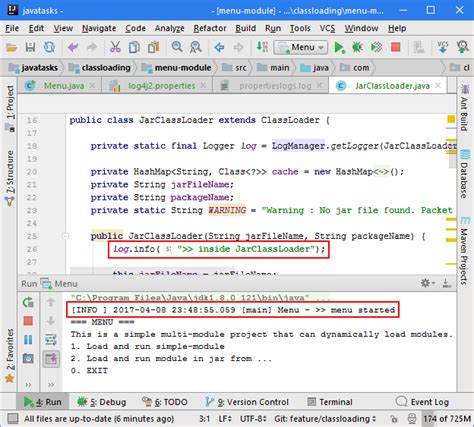This screenshot has width=474, height=427.
Task: Dump threads with the camera icon
Action: [x=28, y=359]
